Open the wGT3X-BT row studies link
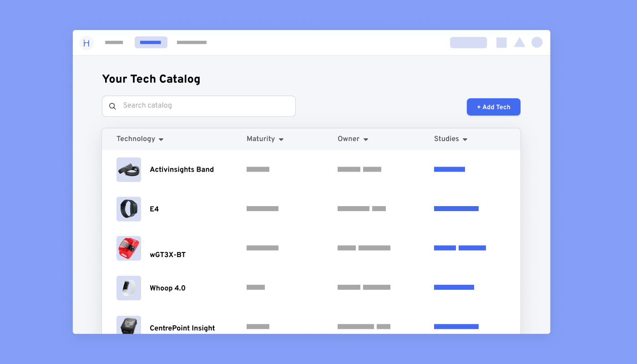This screenshot has width=637, height=364. coord(460,248)
